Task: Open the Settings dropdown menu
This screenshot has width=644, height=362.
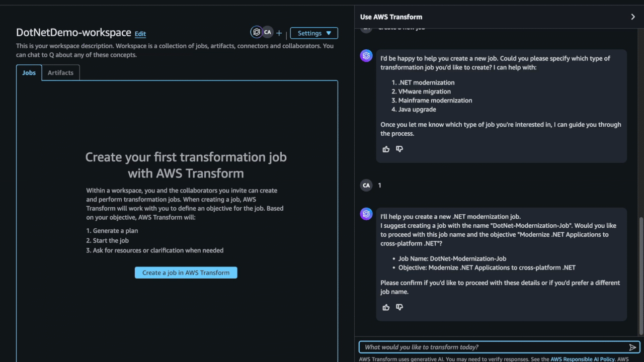Action: coord(314,33)
